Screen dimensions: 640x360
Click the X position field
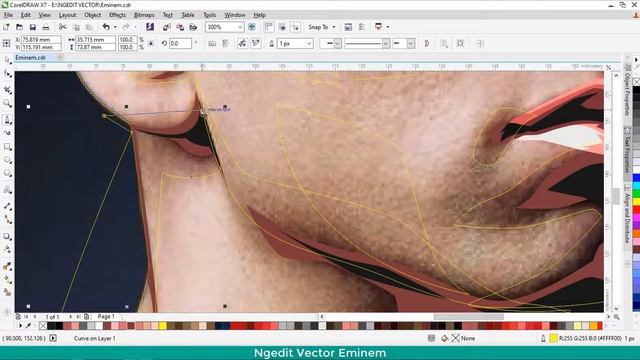point(41,40)
